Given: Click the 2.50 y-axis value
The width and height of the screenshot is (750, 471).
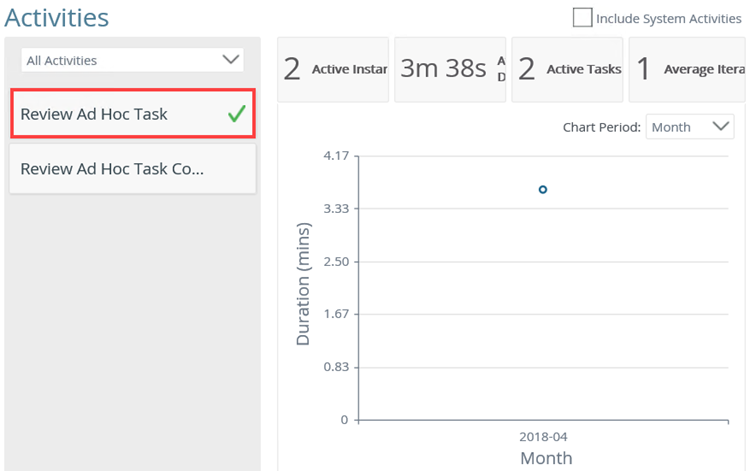Looking at the screenshot, I should pyautogui.click(x=336, y=261).
